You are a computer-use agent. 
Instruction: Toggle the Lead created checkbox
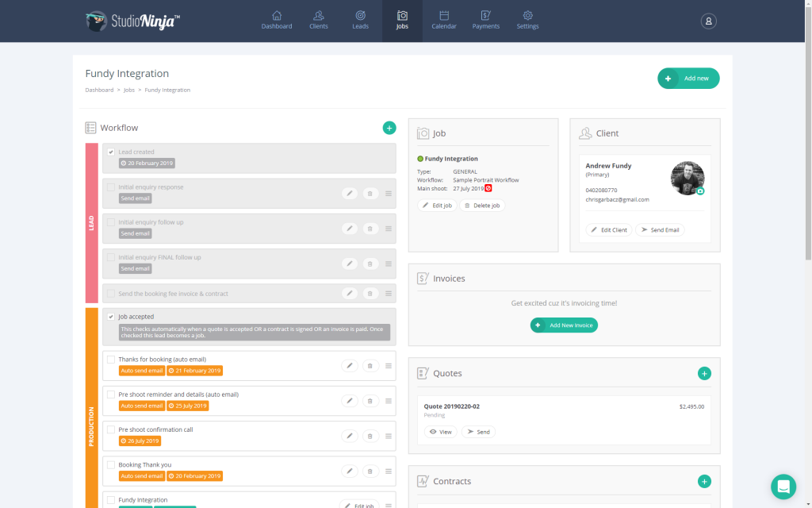click(x=111, y=152)
